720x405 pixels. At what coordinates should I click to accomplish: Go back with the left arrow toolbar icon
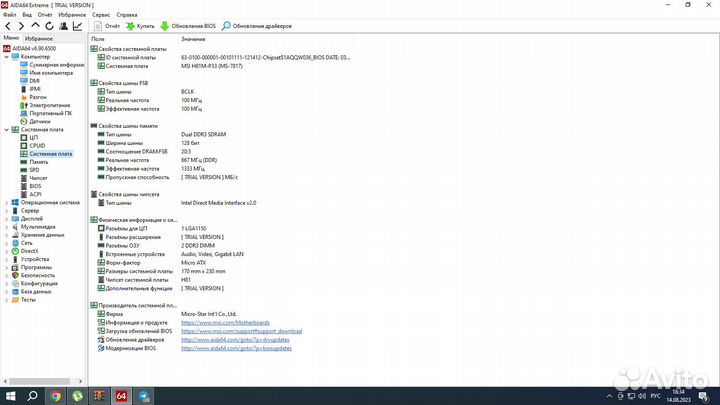coord(8,26)
